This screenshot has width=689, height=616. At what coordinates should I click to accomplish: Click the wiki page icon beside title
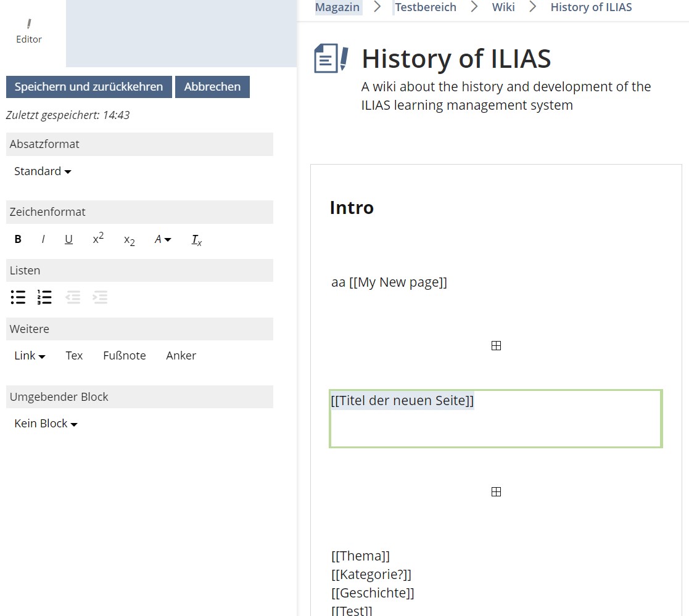tap(331, 58)
